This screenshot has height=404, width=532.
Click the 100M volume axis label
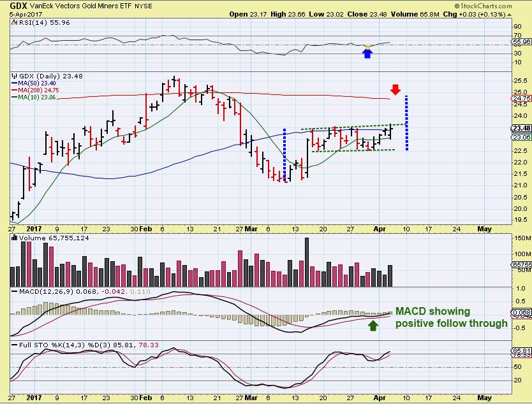pyautogui.click(x=522, y=254)
